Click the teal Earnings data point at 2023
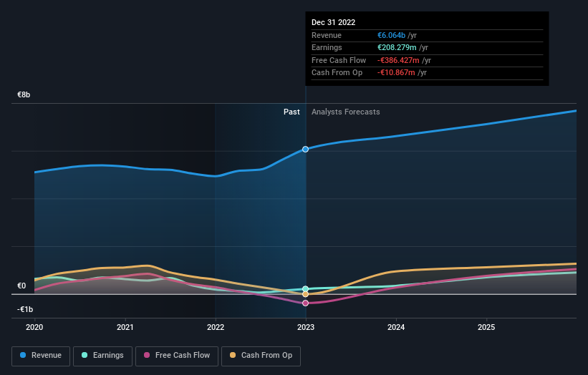 [x=305, y=289]
